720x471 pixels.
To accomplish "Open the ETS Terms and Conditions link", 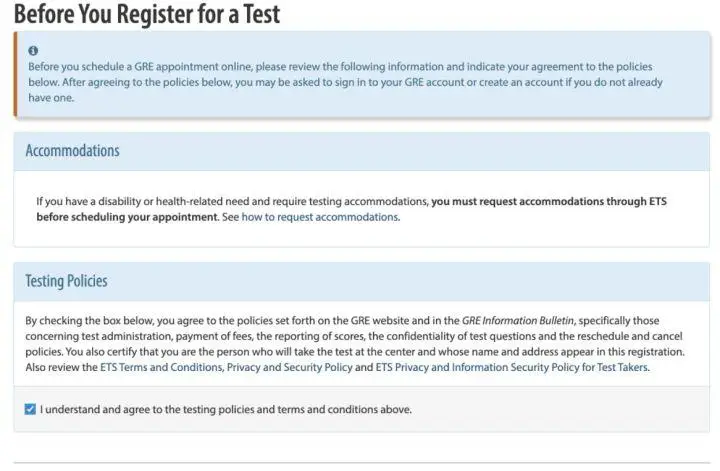I will [161, 367].
